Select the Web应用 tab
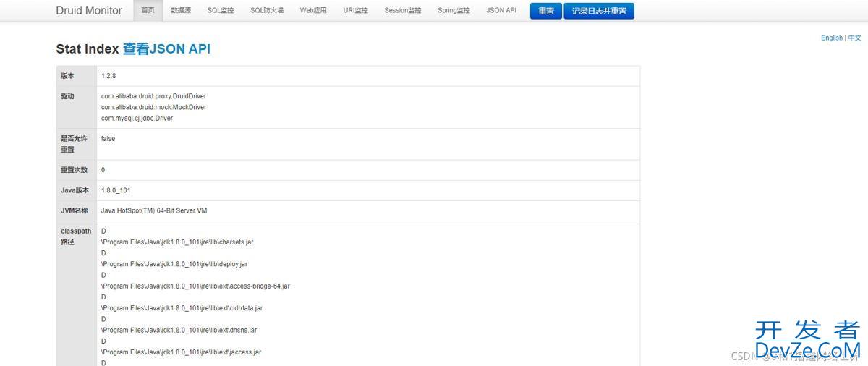The height and width of the screenshot is (366, 868). (x=313, y=11)
